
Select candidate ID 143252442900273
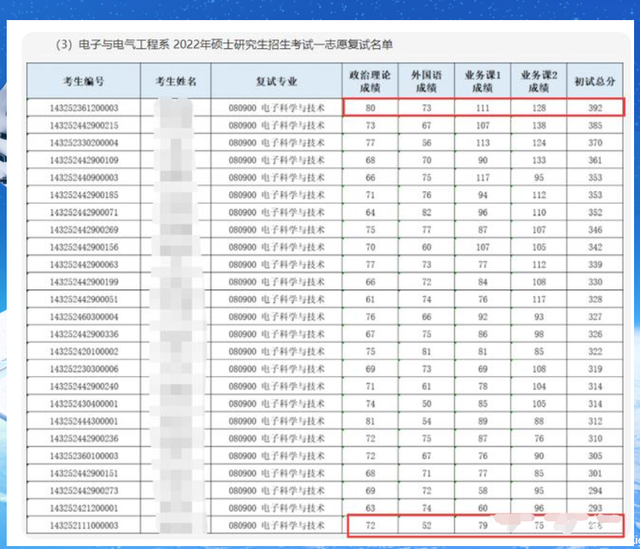[x=84, y=491]
